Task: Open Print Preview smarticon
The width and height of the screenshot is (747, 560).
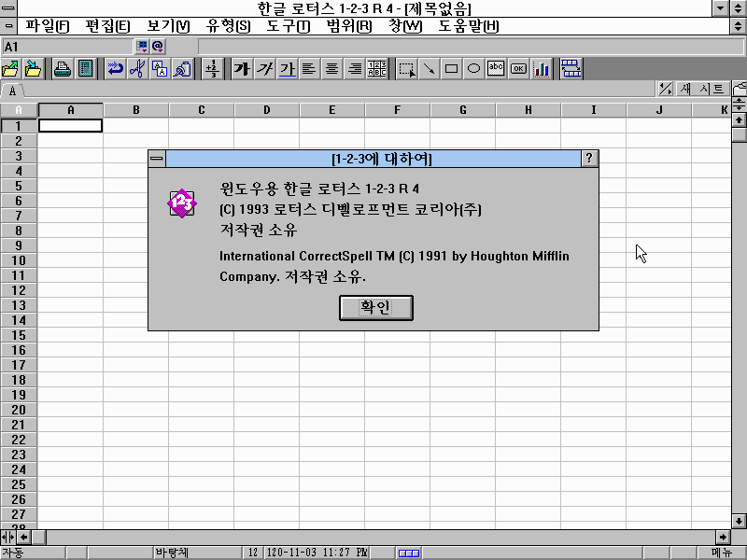Action: point(85,69)
